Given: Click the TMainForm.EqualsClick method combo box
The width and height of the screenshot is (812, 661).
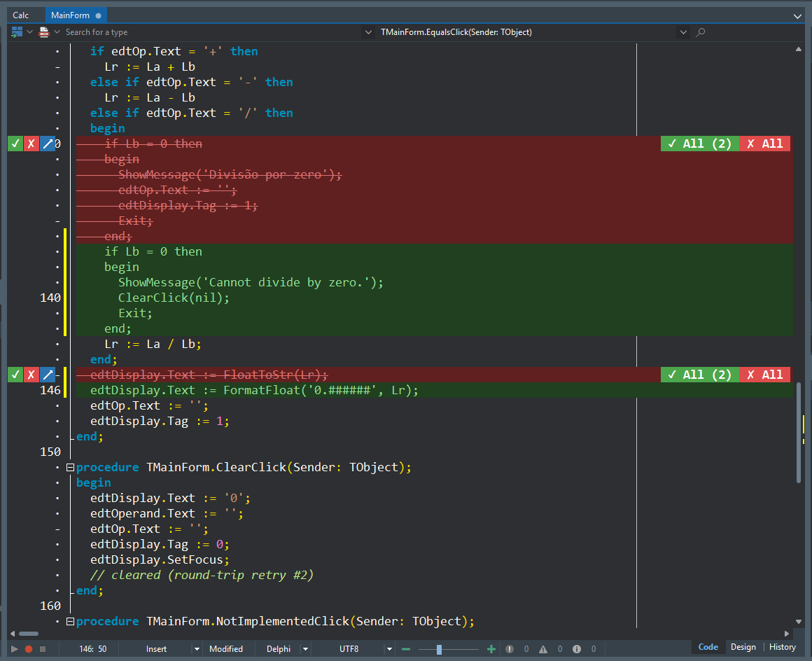Looking at the screenshot, I should point(527,32).
